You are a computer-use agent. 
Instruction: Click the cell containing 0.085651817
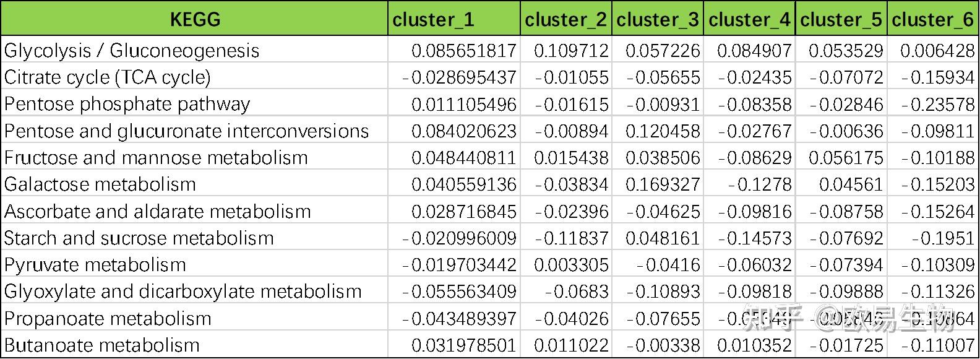463,50
